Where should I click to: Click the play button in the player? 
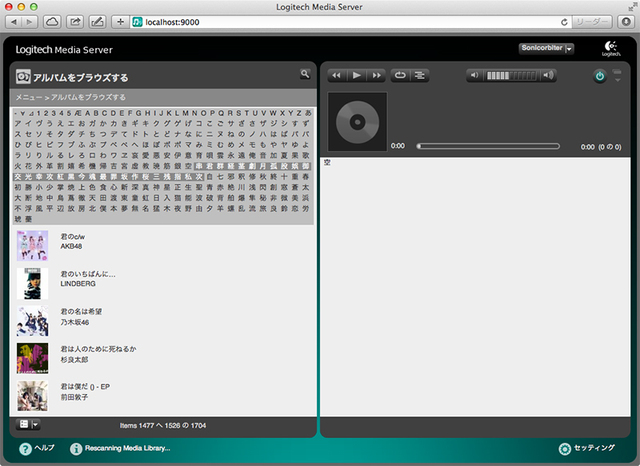pyautogui.click(x=356, y=75)
